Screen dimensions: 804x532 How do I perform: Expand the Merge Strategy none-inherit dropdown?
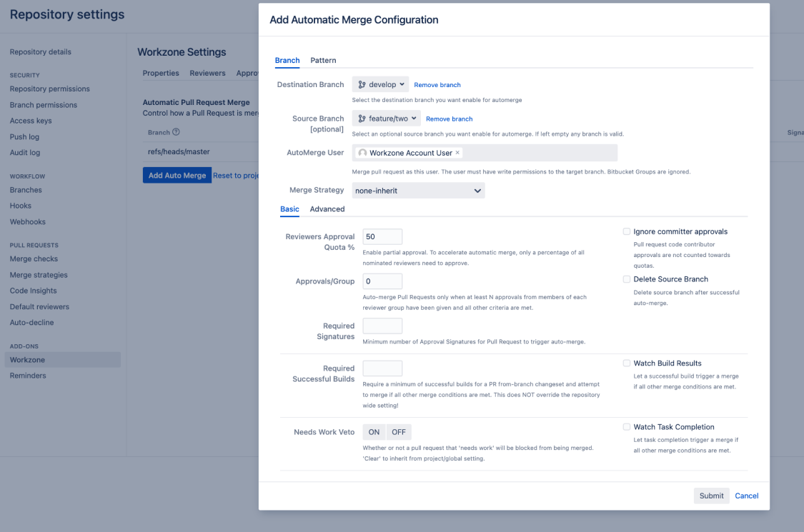coord(418,191)
